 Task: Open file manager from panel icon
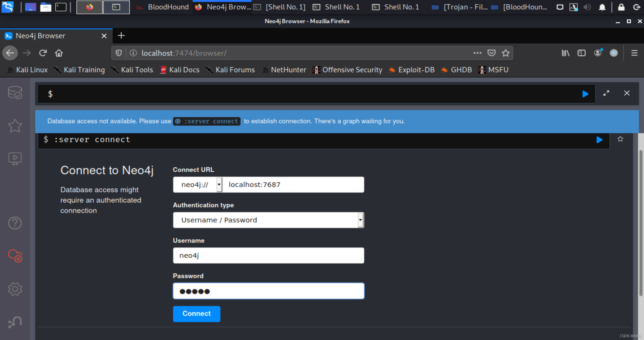46,7
